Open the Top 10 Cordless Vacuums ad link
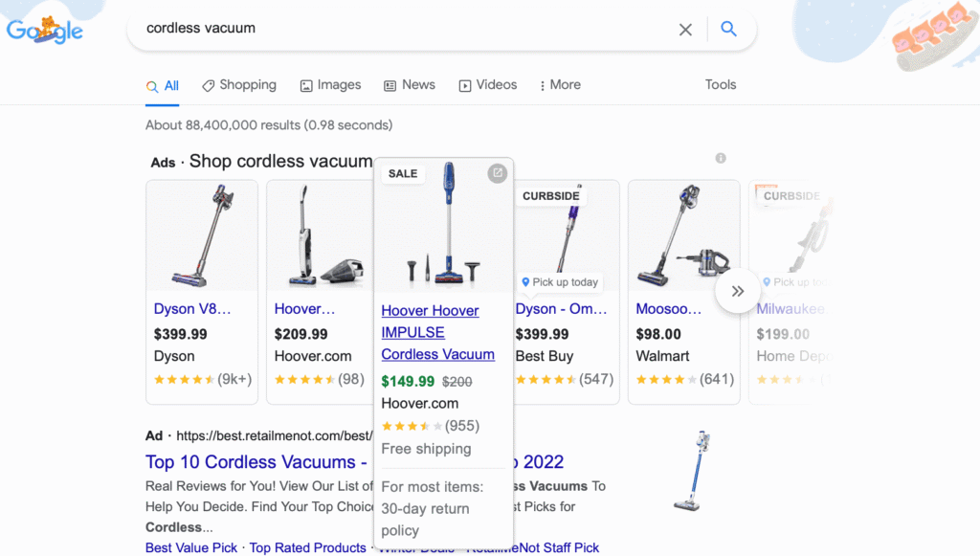 pos(254,461)
